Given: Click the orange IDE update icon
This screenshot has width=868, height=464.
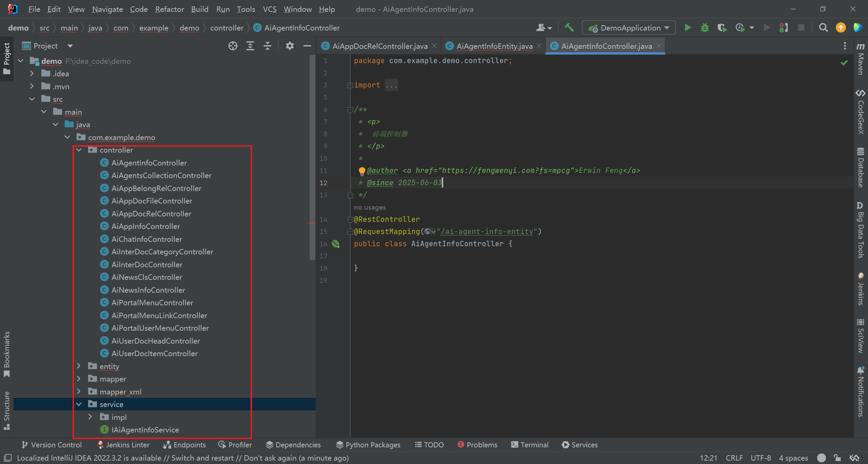Looking at the screenshot, I should [x=841, y=27].
